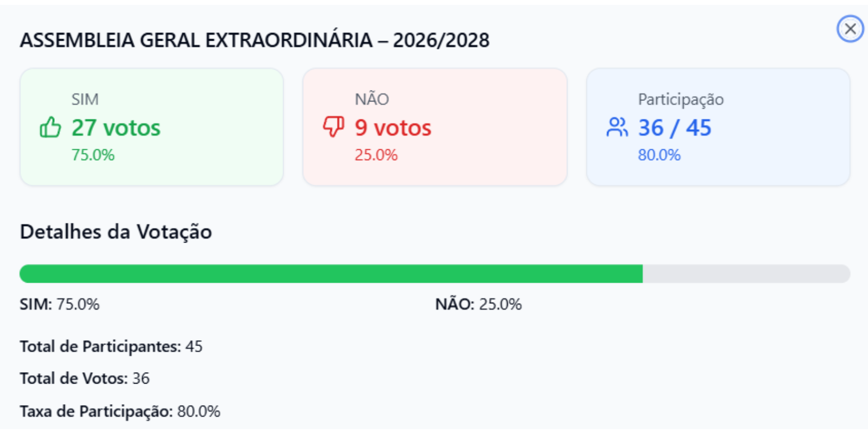Click the SIM: 75.0% label below the bar
Image resolution: width=868 pixels, height=434 pixels.
60,304
